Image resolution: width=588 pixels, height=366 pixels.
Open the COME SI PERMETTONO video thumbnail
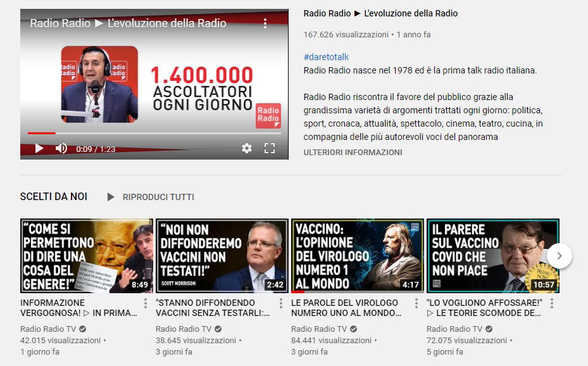click(87, 256)
